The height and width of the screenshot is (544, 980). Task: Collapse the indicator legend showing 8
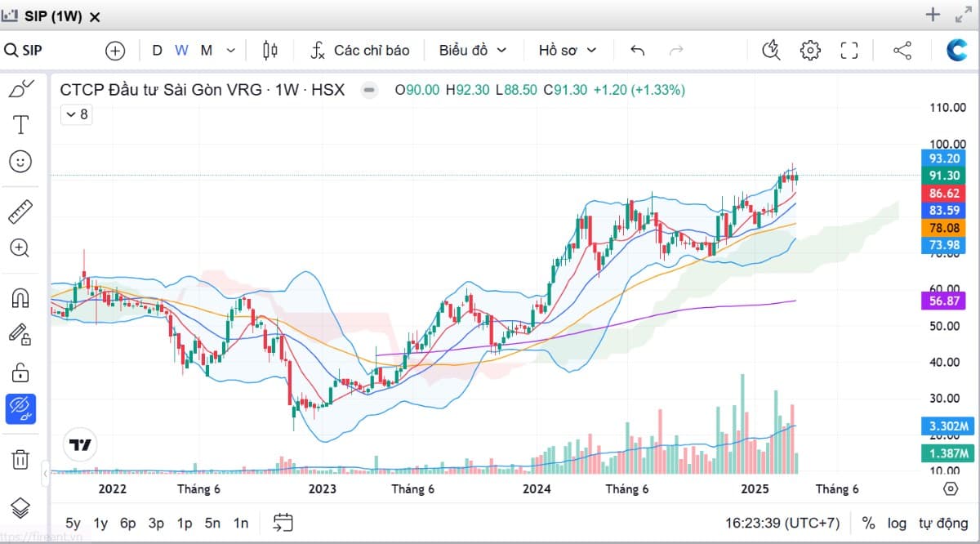tap(76, 114)
